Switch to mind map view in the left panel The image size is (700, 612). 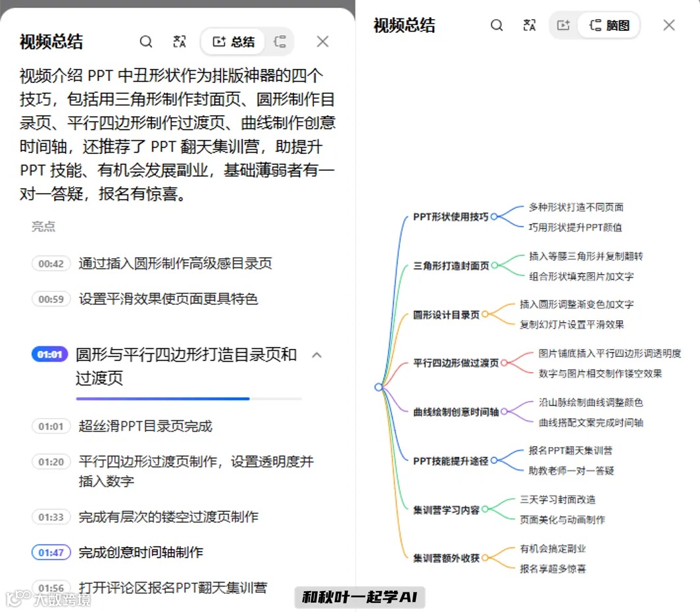pos(280,41)
